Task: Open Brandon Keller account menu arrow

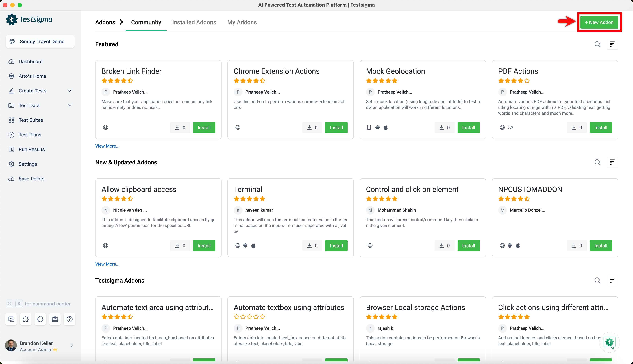Action: [72, 345]
